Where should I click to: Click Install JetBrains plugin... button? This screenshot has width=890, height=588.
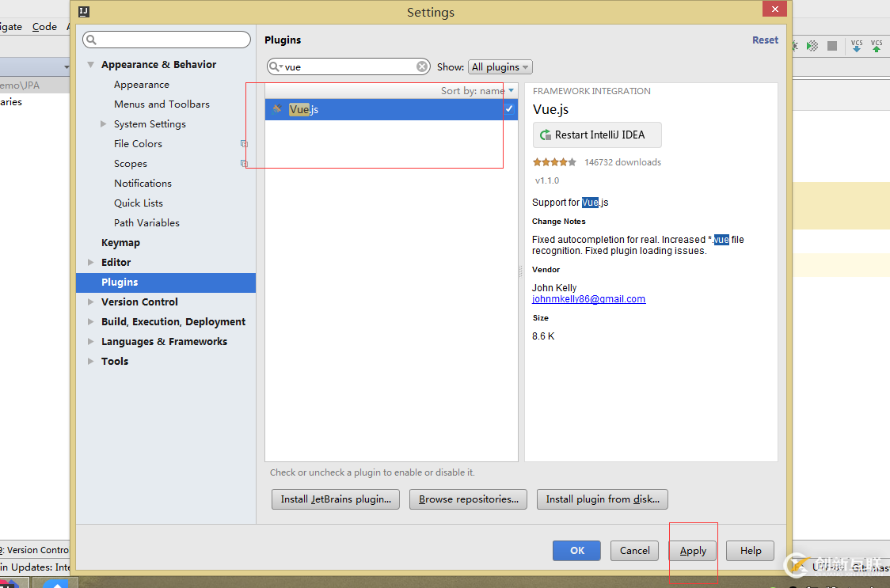pos(336,499)
